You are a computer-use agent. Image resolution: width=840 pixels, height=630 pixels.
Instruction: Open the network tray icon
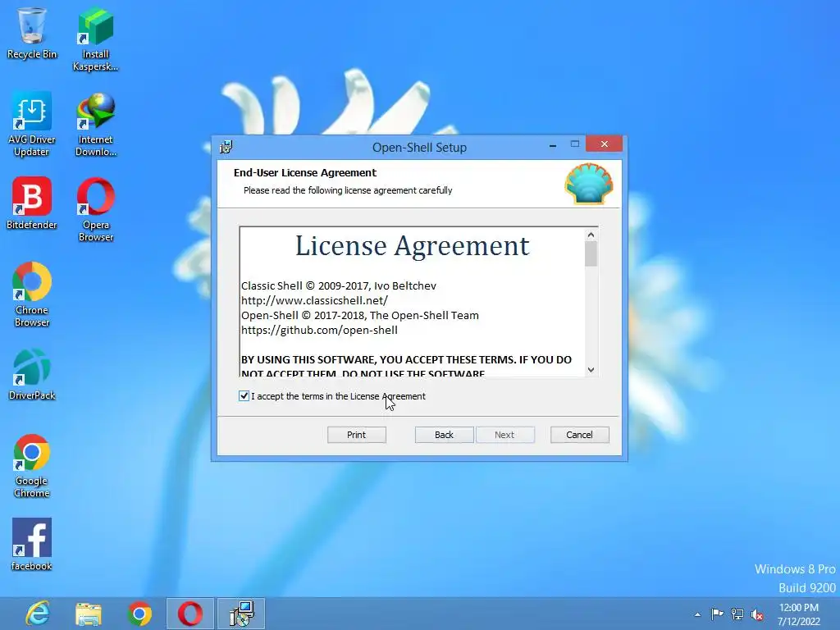[737, 614]
